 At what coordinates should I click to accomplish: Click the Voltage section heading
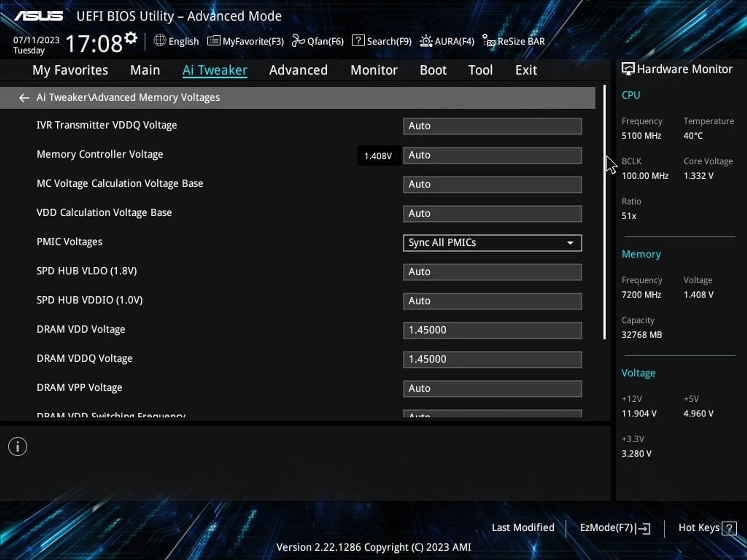[638, 373]
